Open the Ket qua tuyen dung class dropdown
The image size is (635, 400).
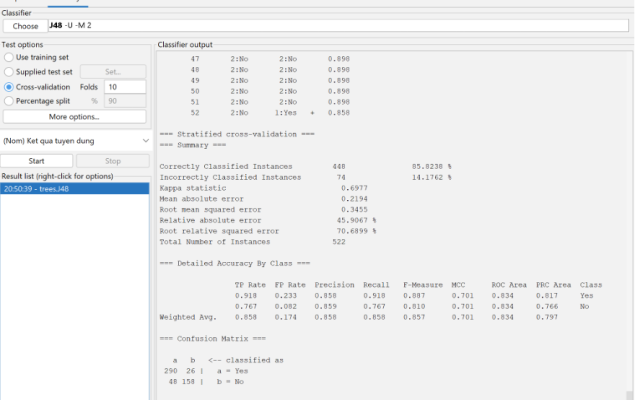pyautogui.click(x=76, y=141)
